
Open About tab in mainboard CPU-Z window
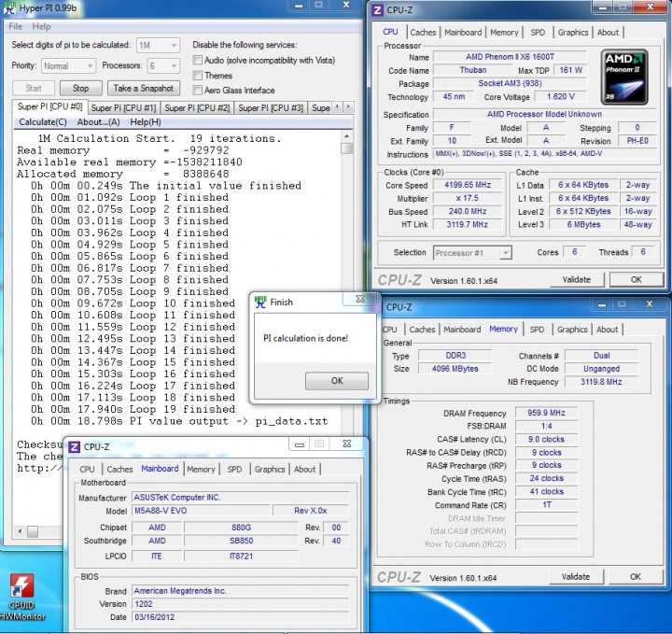(x=304, y=470)
